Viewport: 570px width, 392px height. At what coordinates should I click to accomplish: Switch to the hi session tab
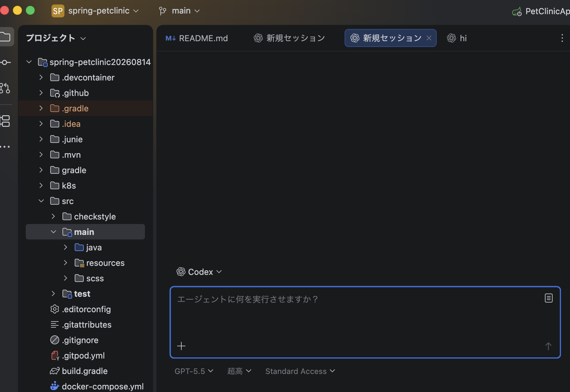coord(457,38)
